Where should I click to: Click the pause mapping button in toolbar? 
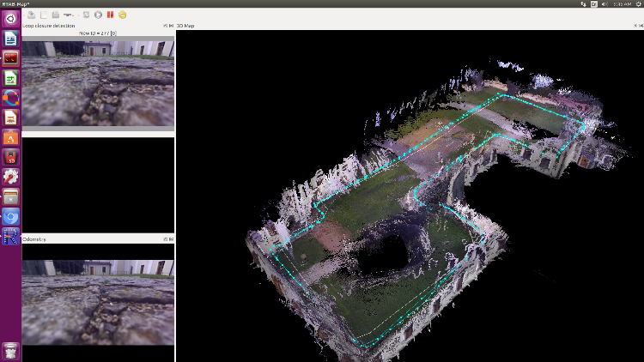click(x=110, y=15)
